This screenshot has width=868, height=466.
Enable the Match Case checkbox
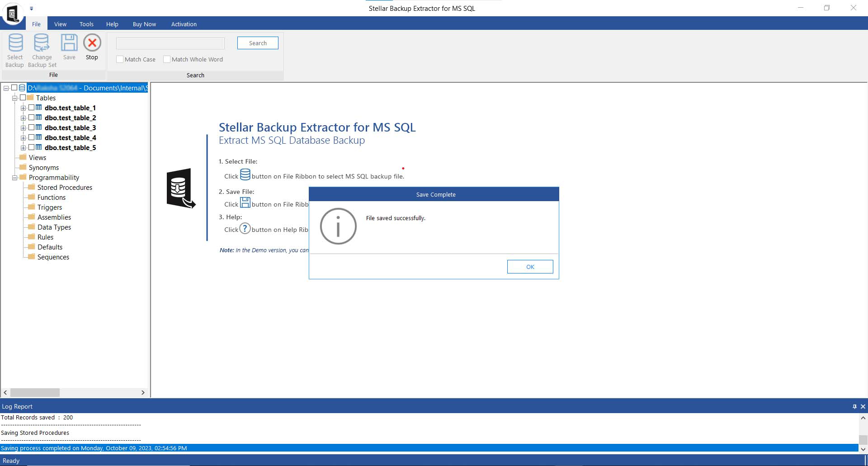(120, 59)
